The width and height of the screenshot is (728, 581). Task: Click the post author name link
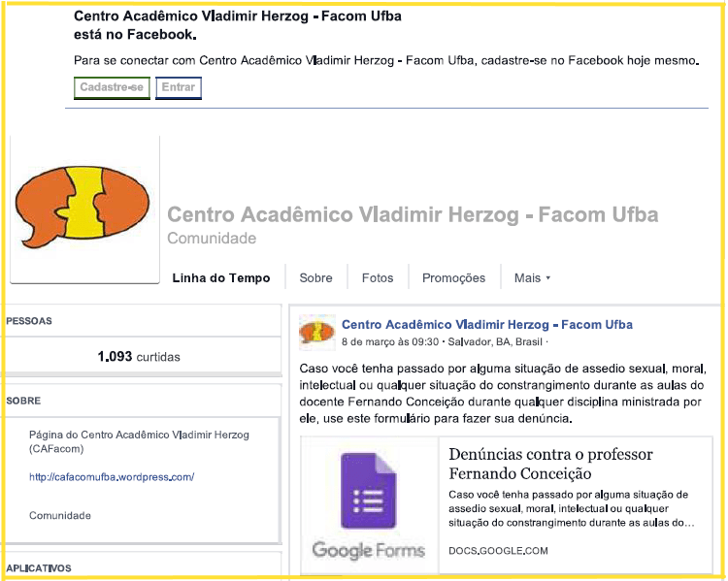[x=487, y=325]
